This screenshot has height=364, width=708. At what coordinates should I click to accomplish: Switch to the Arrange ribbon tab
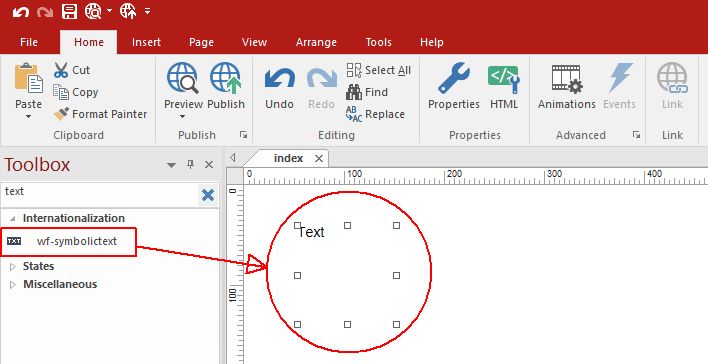(316, 42)
